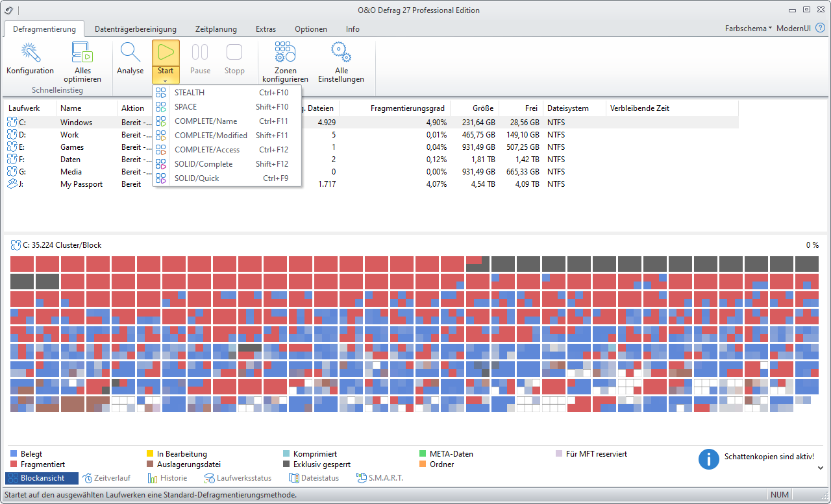This screenshot has width=831, height=504.
Task: Expand the Schattenkopien notification chevron
Action: point(821,467)
